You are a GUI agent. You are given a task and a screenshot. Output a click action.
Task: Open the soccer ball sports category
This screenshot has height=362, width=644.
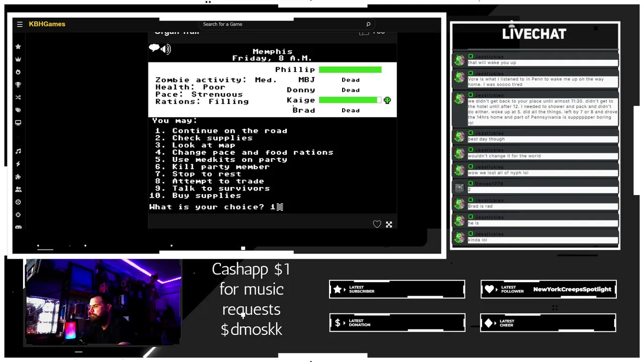pos(18,202)
